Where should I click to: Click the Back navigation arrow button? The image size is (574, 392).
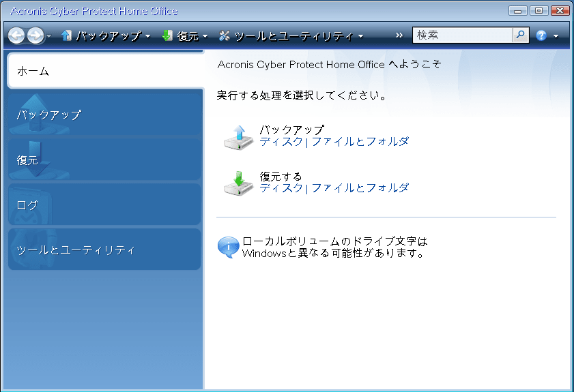16,35
